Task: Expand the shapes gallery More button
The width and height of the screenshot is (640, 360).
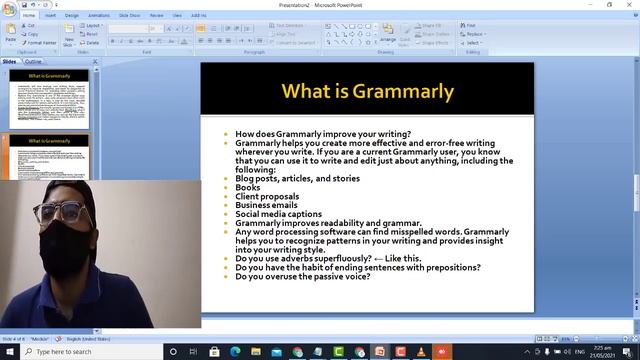Action: click(376, 42)
